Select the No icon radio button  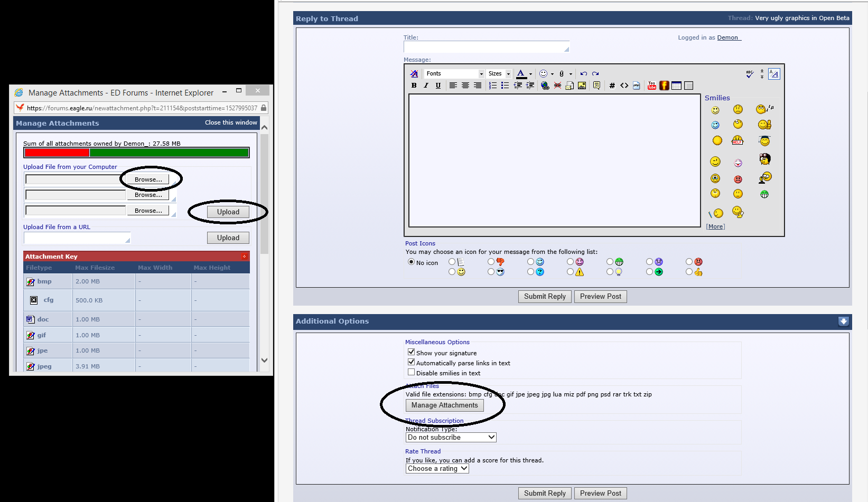(x=411, y=262)
